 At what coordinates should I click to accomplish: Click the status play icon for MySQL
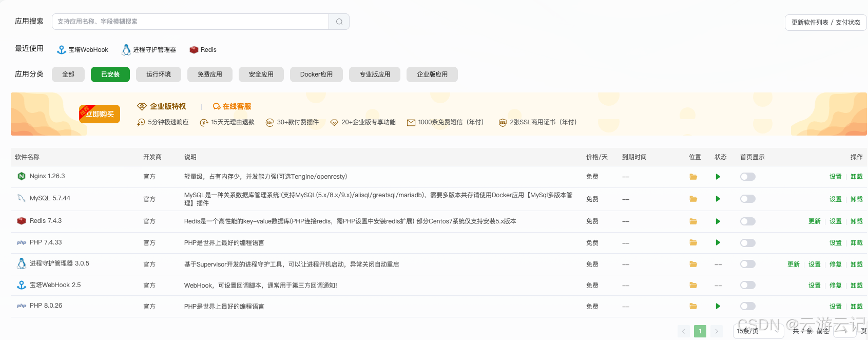tap(718, 199)
